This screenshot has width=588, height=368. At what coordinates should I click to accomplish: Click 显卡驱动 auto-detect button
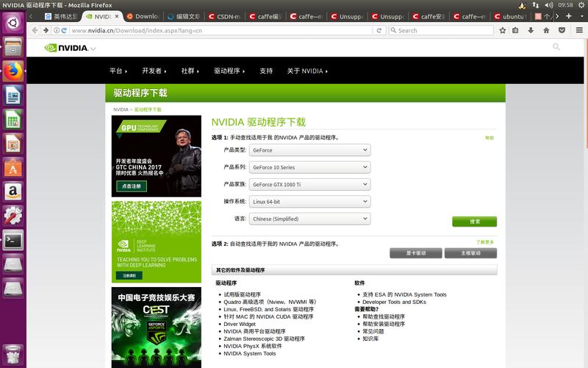point(416,253)
